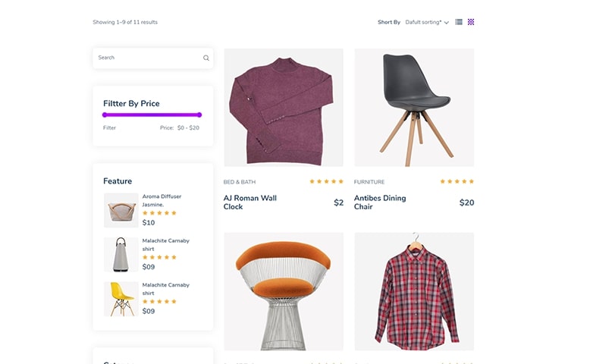Viewport: 590px width, 364px height.
Task: Open the yellow chair featured thumbnail
Action: pyautogui.click(x=121, y=299)
